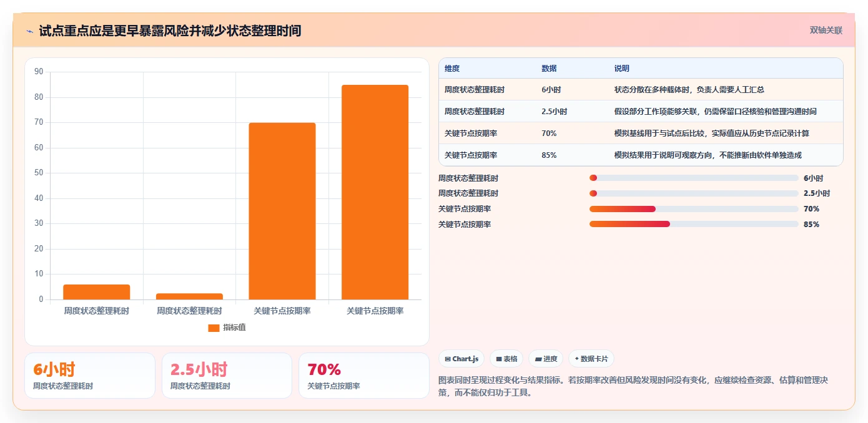Click the x-axis label under the 85 bar
The height and width of the screenshot is (423, 868).
[375, 311]
